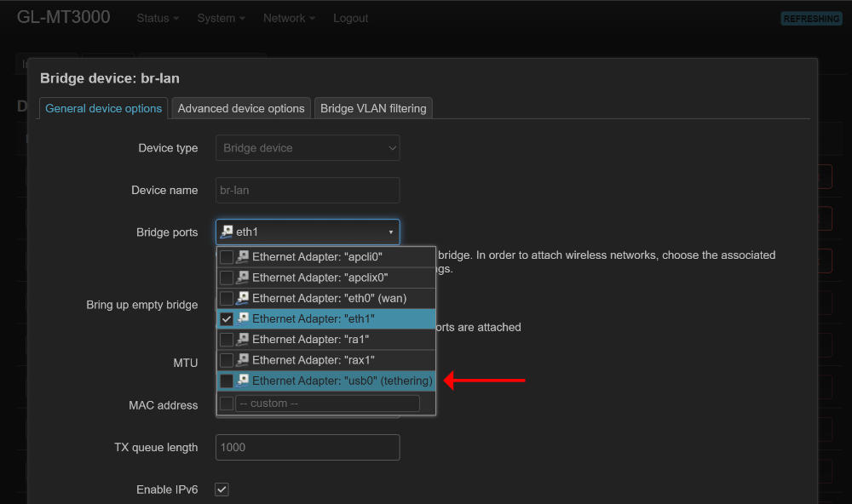This screenshot has width=852, height=504.
Task: Click the apcli0 Ethernet adapter icon
Action: pos(243,257)
